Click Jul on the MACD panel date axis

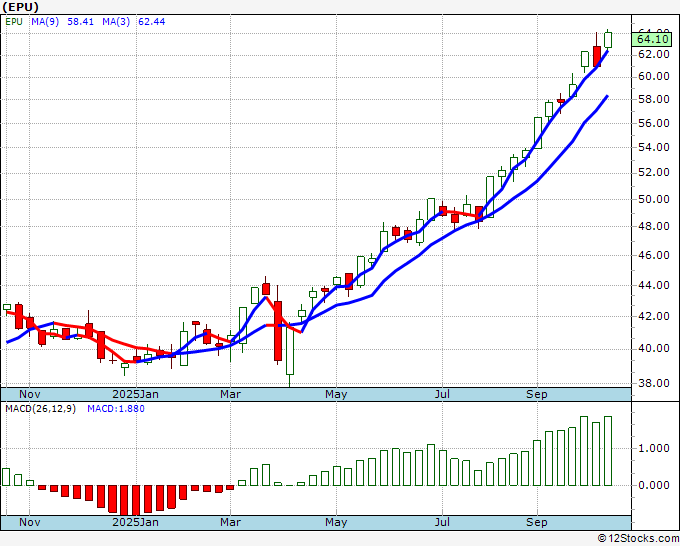pyautogui.click(x=442, y=522)
